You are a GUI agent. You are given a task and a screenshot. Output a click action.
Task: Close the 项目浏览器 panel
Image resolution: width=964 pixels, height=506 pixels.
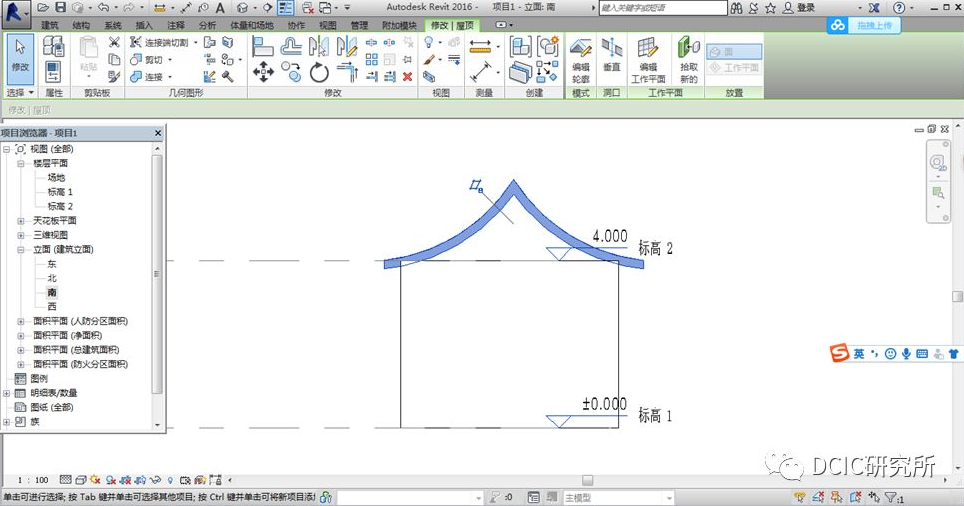click(x=157, y=133)
